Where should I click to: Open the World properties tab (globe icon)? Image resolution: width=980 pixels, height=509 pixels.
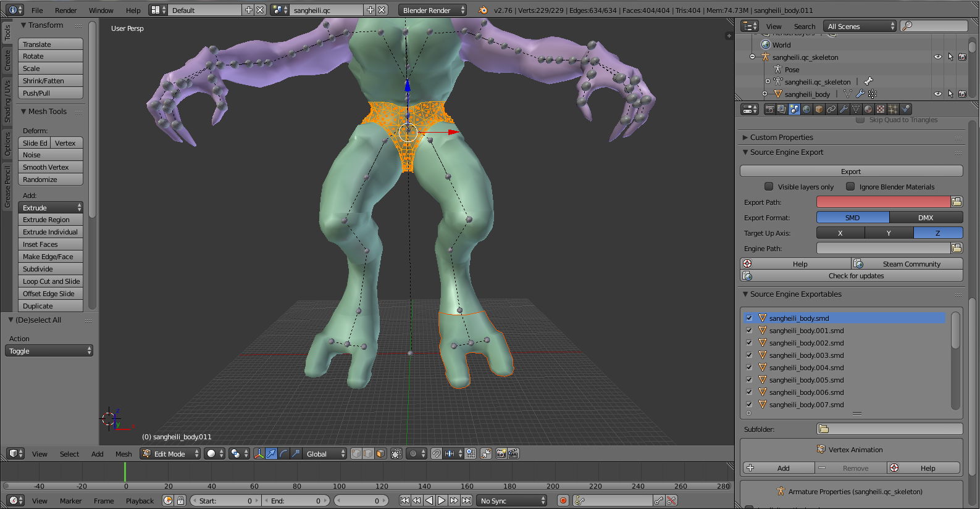[x=806, y=109]
